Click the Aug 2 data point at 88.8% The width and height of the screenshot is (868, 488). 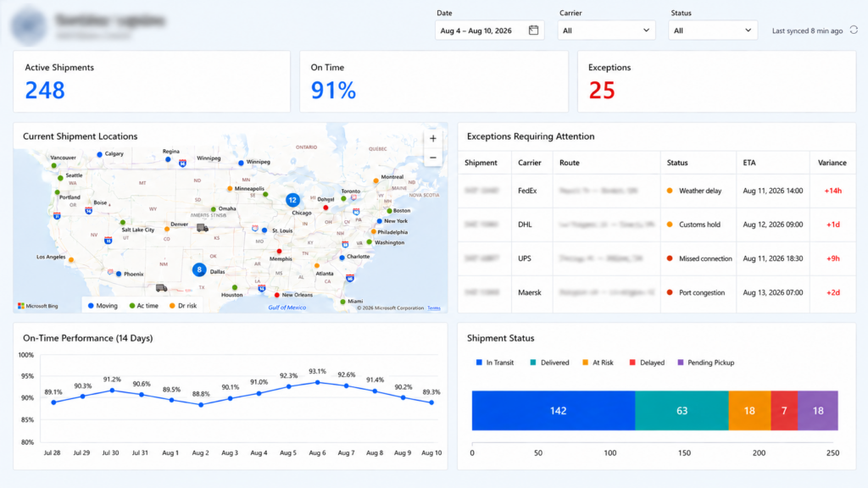coord(201,404)
